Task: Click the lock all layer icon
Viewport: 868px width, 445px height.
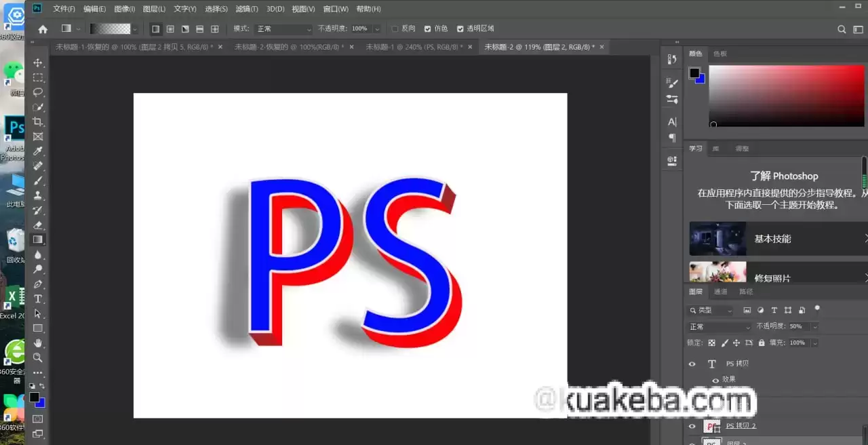Action: [762, 343]
